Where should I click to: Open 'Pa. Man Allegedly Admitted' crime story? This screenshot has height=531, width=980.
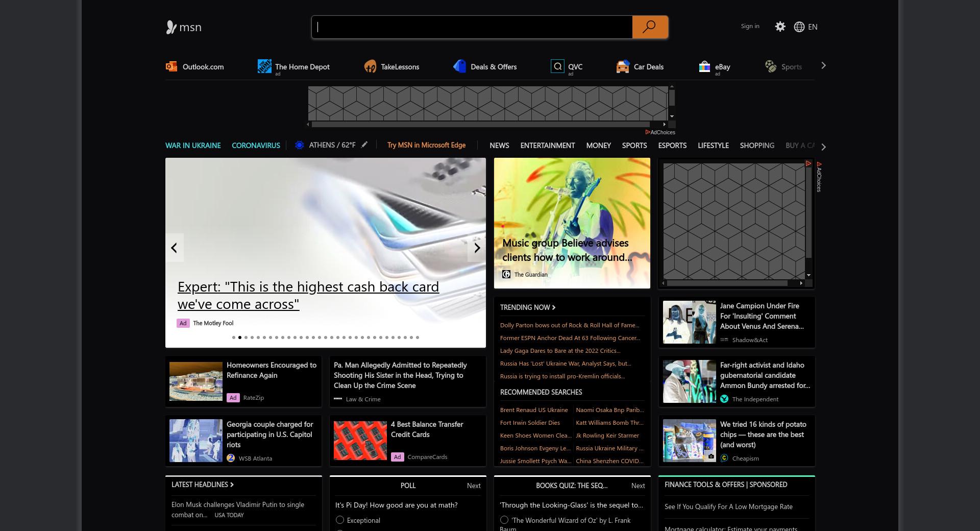[x=400, y=375]
